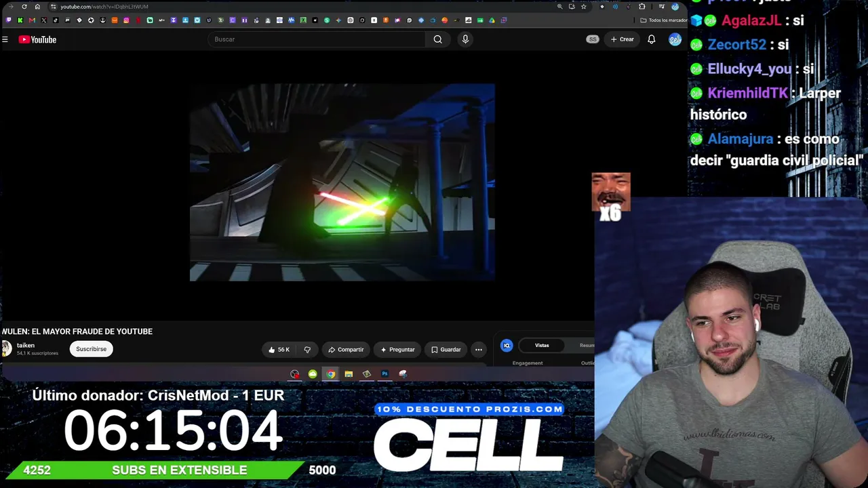
Task: Start voice search with the microphone icon
Action: click(x=465, y=39)
